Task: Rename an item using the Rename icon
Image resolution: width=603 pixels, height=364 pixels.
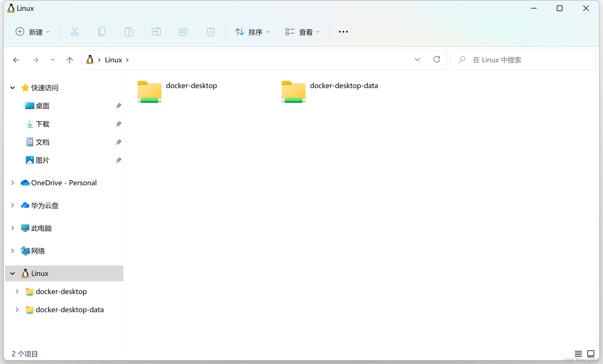Action: tap(156, 32)
